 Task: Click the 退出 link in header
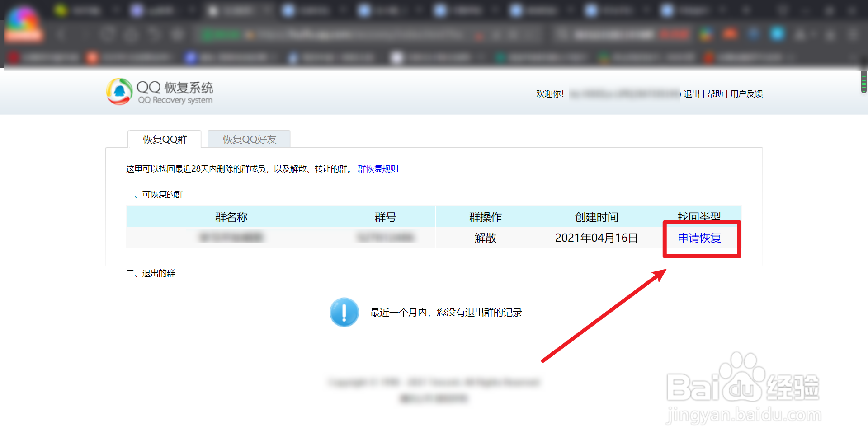coord(692,94)
